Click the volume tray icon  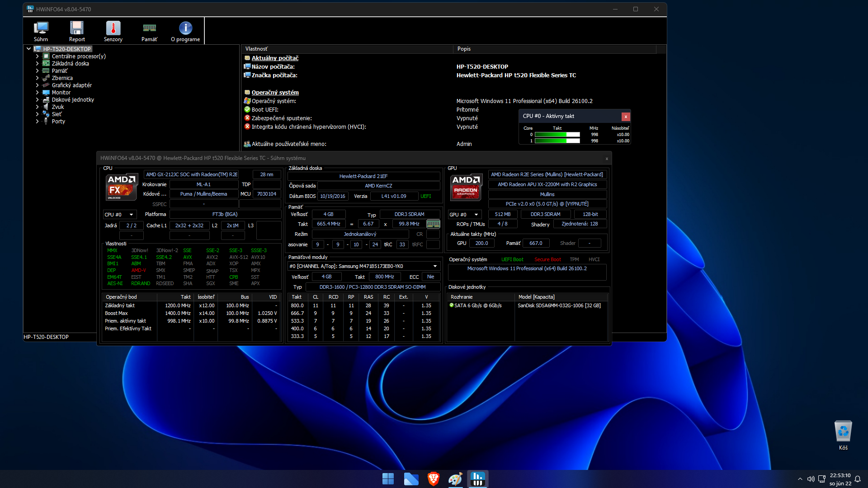[811, 479]
